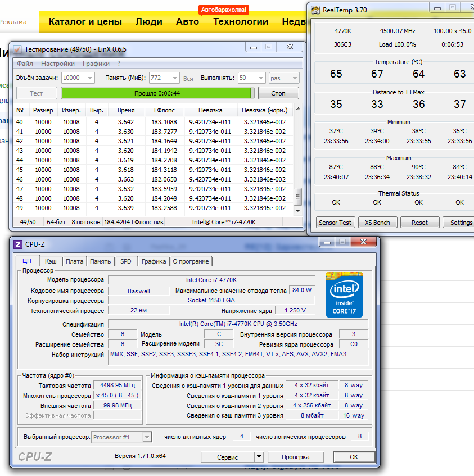
Task: Click the Автобарахолка! red badge
Action: coord(223,10)
